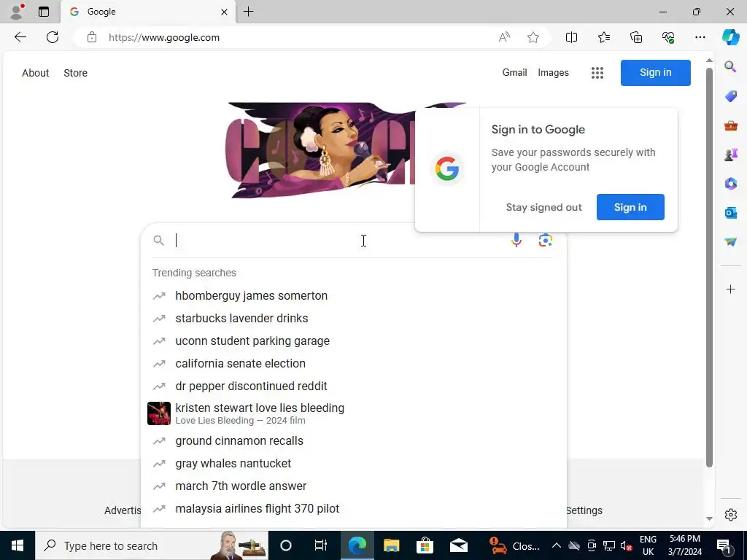Choose Stay signed out
Image resolution: width=747 pixels, height=560 pixels.
543,207
